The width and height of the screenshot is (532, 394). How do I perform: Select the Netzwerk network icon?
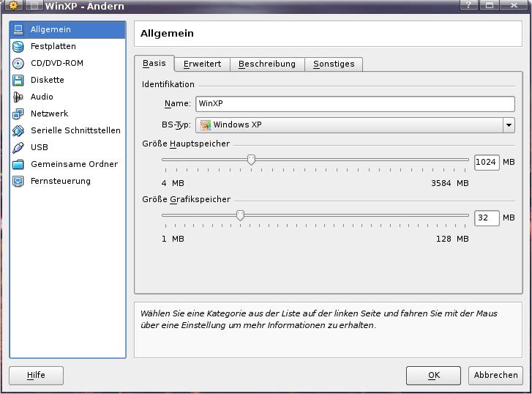18,114
